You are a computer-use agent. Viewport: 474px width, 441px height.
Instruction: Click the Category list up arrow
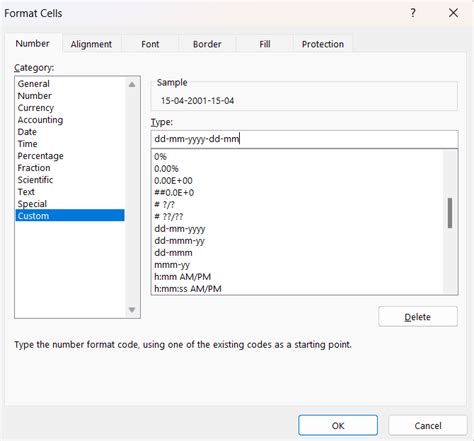tap(132, 84)
